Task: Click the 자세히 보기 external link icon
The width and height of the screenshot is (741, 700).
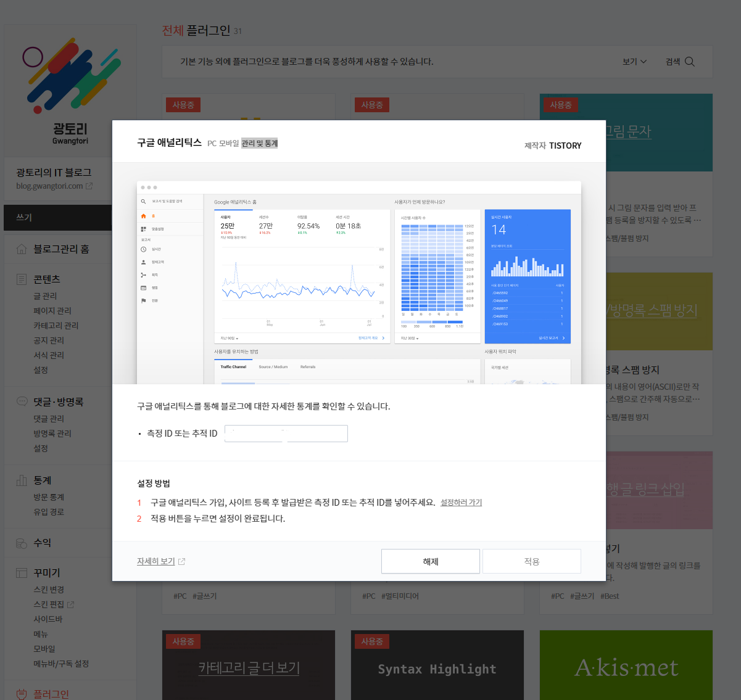Action: click(181, 561)
